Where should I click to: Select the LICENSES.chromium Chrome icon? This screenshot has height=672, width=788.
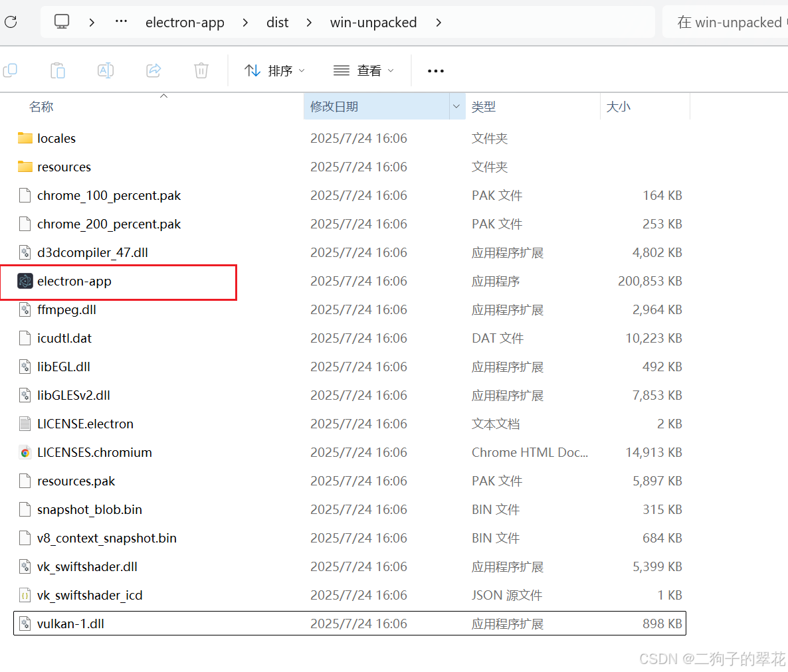25,452
